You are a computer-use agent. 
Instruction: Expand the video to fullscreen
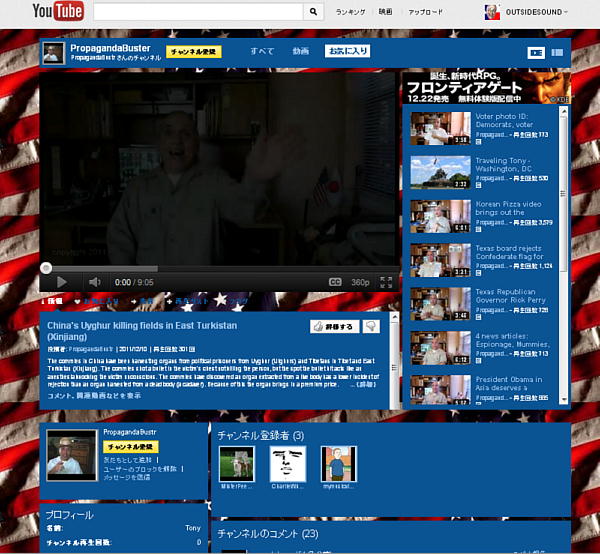click(x=386, y=282)
